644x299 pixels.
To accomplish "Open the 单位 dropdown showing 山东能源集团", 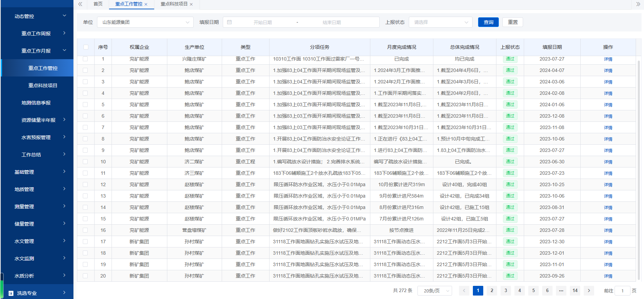I will (x=145, y=22).
